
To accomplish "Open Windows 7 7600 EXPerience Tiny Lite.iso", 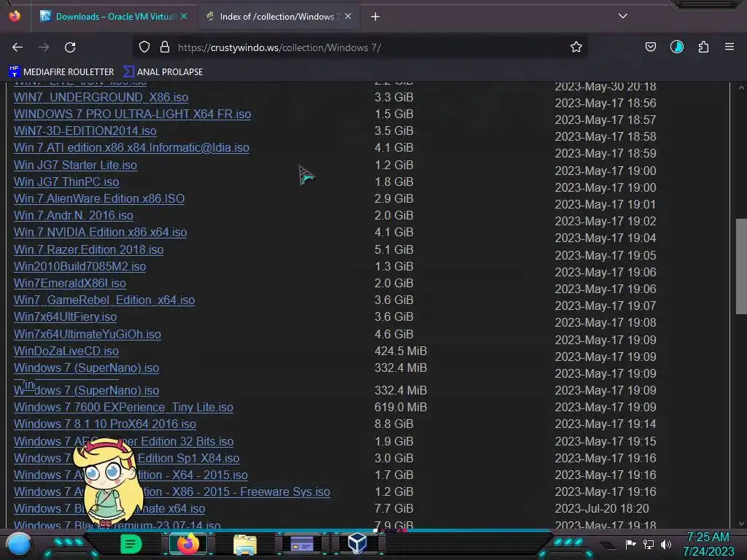I will (123, 408).
